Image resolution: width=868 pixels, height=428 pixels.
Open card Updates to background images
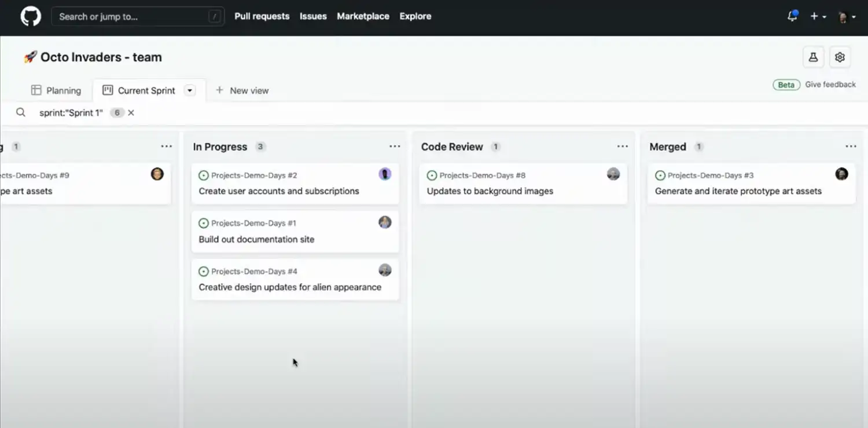[x=523, y=184]
